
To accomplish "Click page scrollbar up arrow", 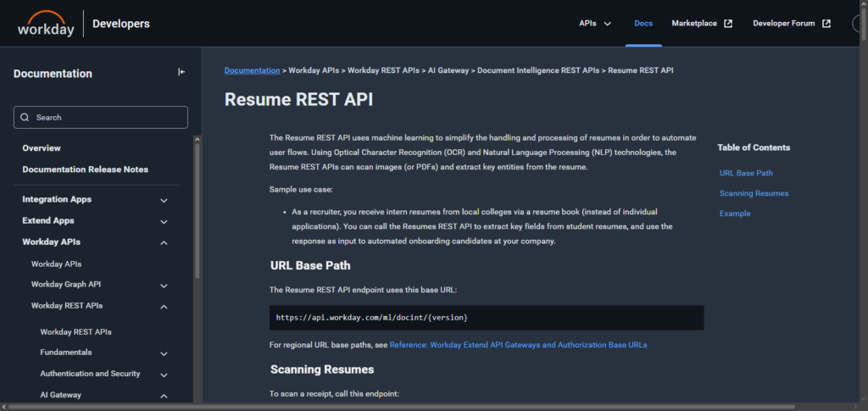I will click(x=864, y=4).
